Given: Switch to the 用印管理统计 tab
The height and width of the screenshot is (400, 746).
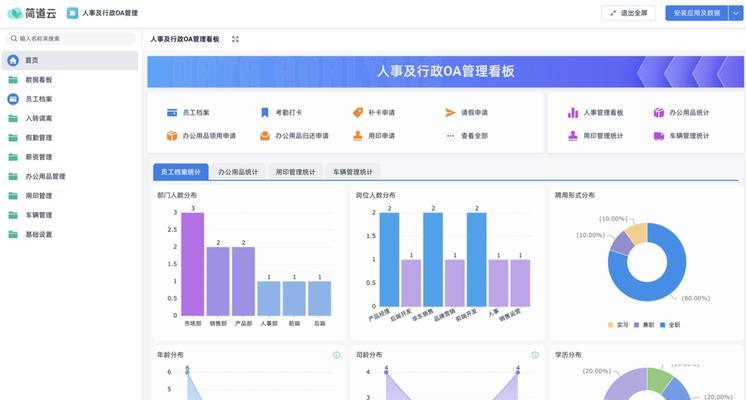Looking at the screenshot, I should 295,172.
